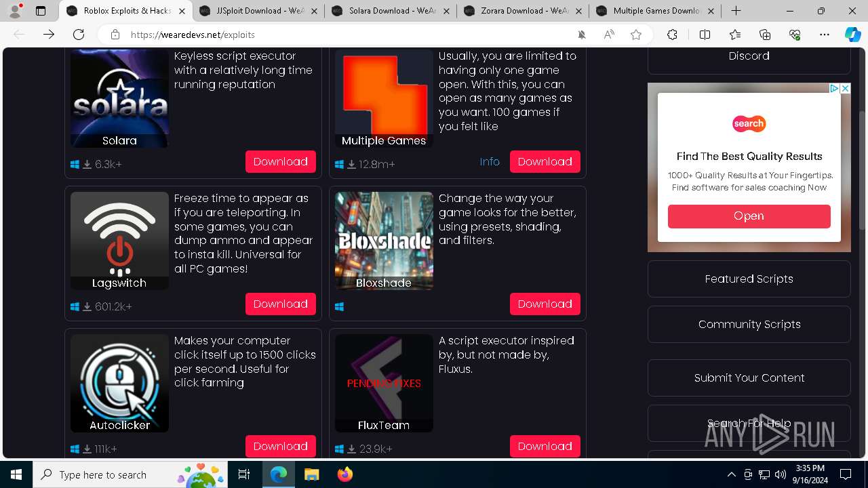This screenshot has width=868, height=488.
Task: Open the notification center icon
Action: point(846,474)
